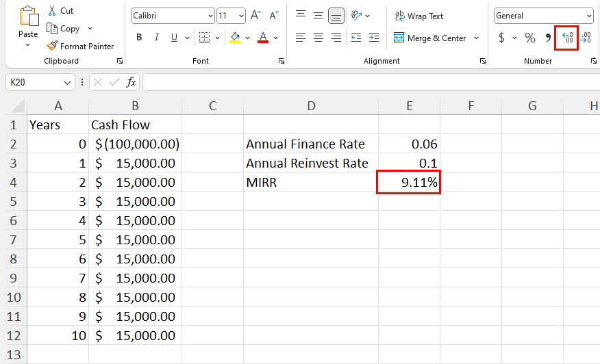600x364 pixels.
Task: Toggle italic formatting
Action: [156, 38]
